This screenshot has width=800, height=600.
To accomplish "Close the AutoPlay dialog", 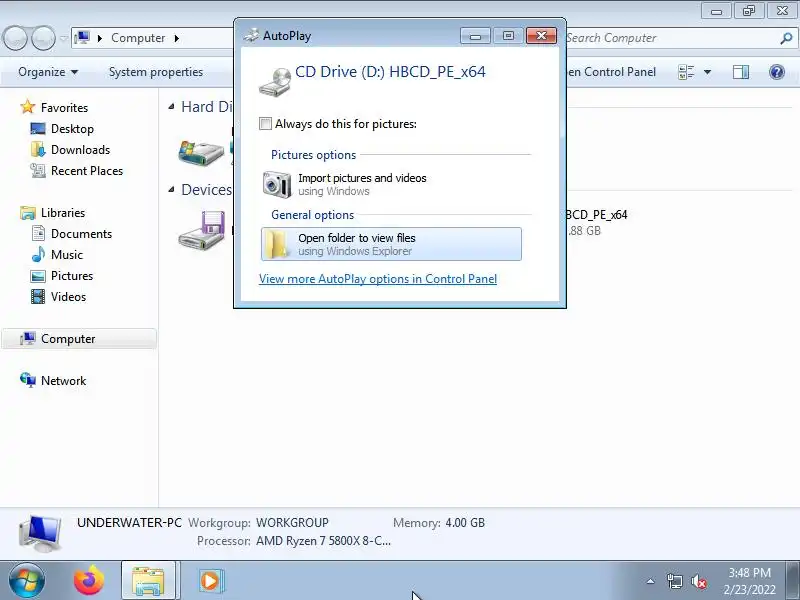I will (541, 36).
